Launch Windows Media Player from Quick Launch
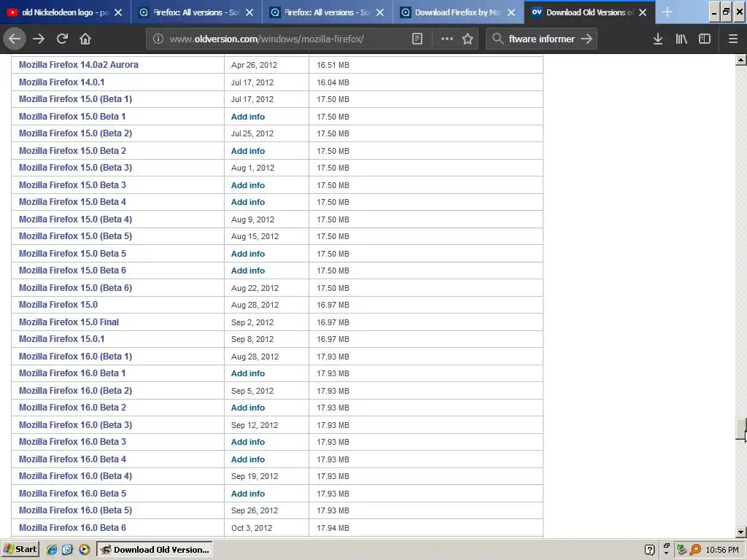 [85, 550]
